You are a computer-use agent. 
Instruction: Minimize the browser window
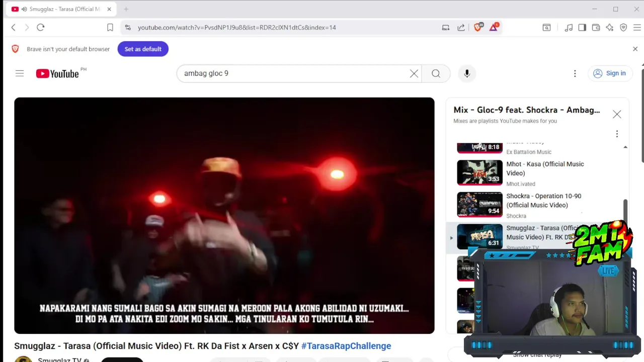pos(594,9)
